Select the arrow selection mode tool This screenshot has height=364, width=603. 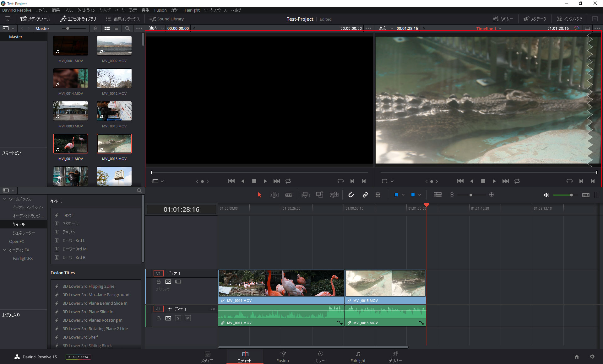pos(259,195)
